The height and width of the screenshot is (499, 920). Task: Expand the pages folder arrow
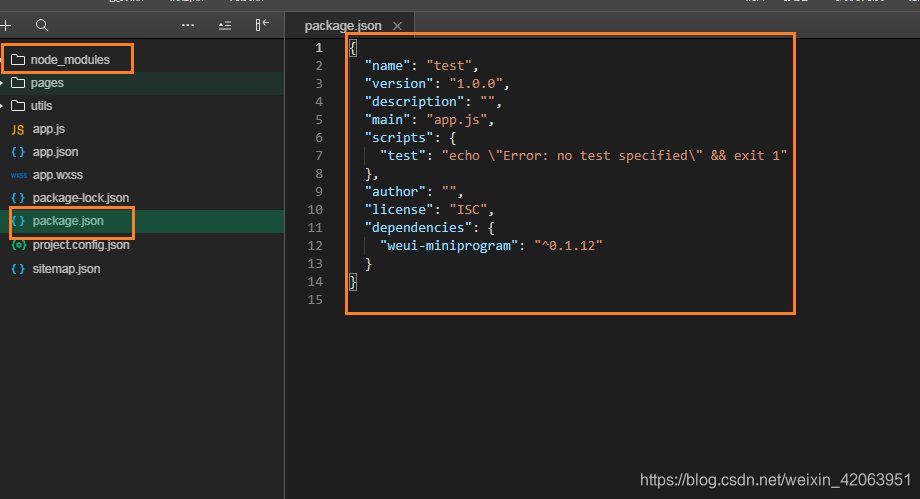point(2,83)
